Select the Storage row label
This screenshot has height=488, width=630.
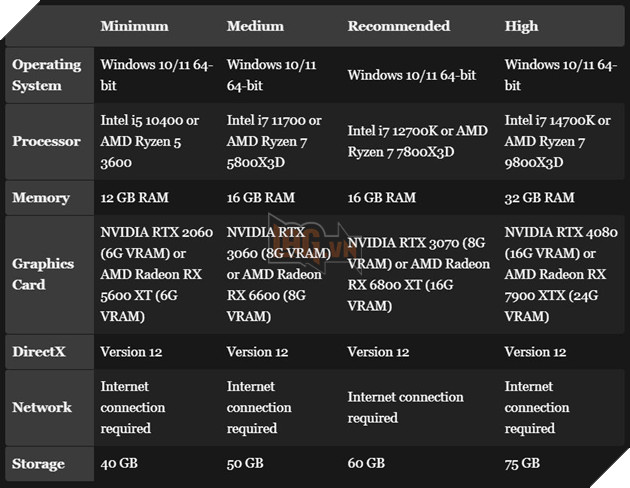pyautogui.click(x=38, y=464)
